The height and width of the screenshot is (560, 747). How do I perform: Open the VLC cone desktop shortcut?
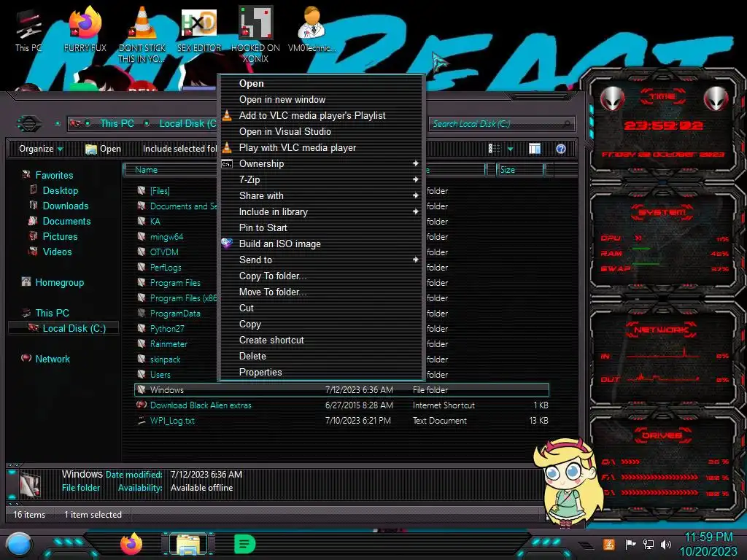tap(142, 34)
